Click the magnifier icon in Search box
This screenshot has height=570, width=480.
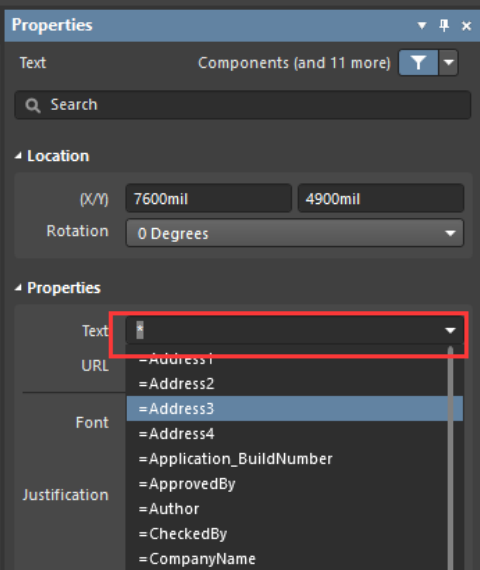click(32, 105)
